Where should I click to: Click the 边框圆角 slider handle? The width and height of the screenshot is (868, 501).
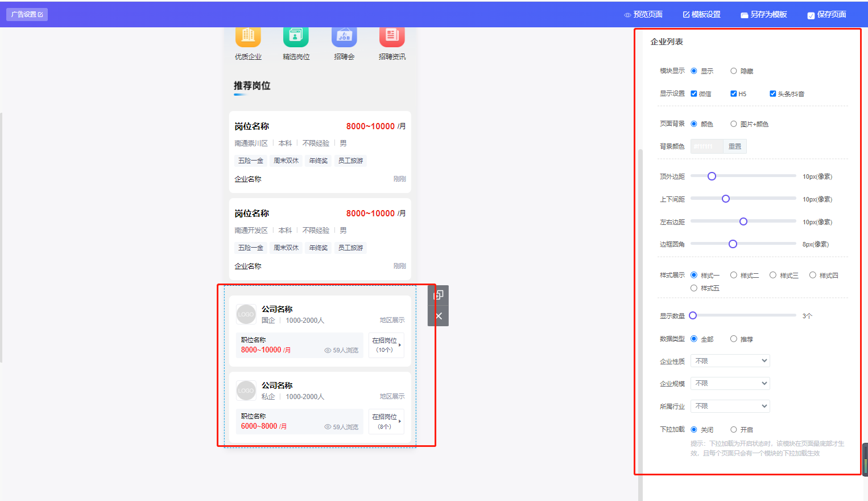[x=733, y=244]
